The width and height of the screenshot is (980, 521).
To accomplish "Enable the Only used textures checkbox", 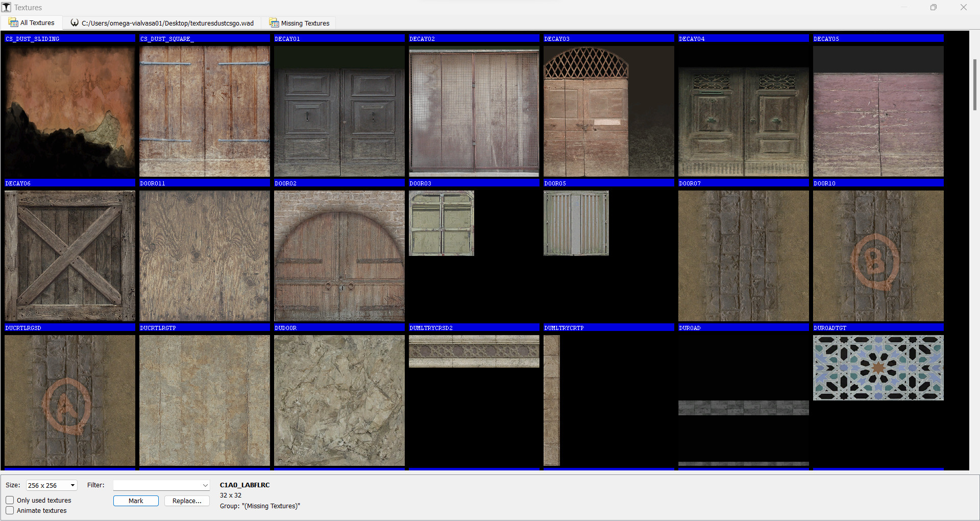I will [10, 500].
